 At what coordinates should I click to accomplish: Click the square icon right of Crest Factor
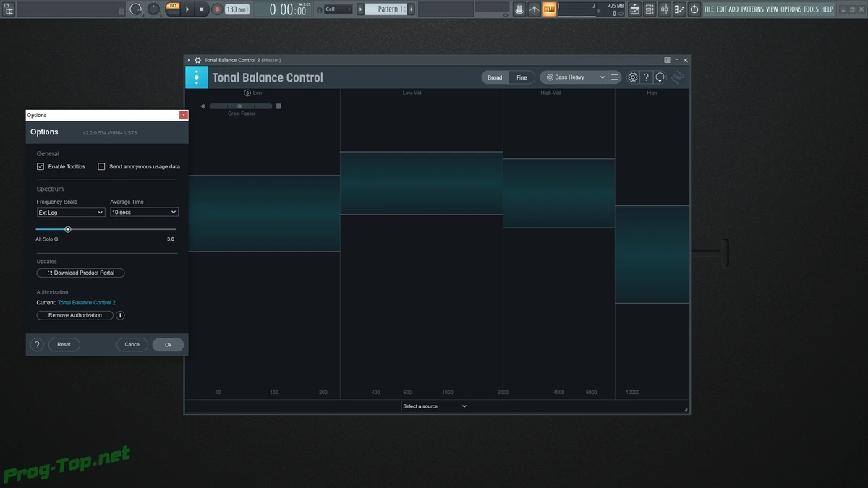click(x=278, y=106)
